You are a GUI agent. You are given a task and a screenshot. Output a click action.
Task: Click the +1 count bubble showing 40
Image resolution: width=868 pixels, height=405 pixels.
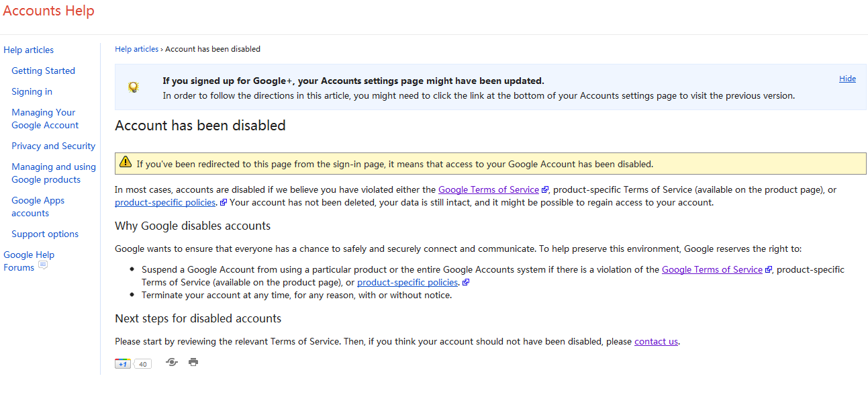pos(142,364)
